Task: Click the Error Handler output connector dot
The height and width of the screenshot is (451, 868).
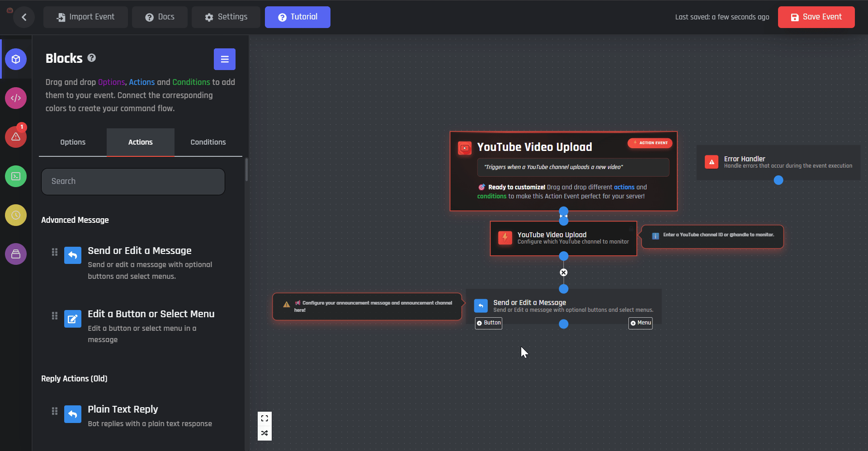Action: (x=778, y=180)
